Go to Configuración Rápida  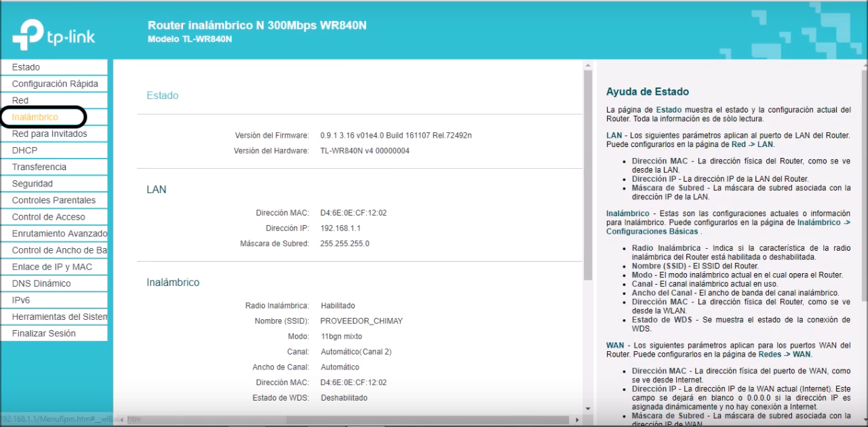click(55, 84)
